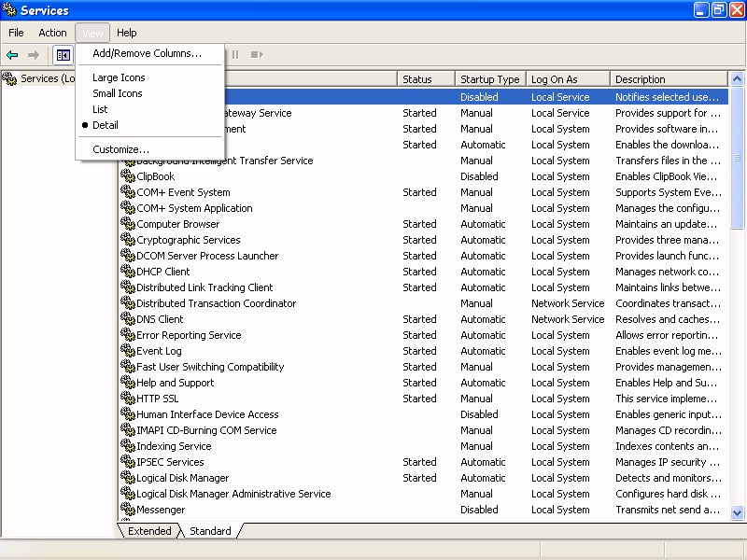Click the gear icon beside COM+ Event System
The height and width of the screenshot is (560, 747).
(128, 192)
